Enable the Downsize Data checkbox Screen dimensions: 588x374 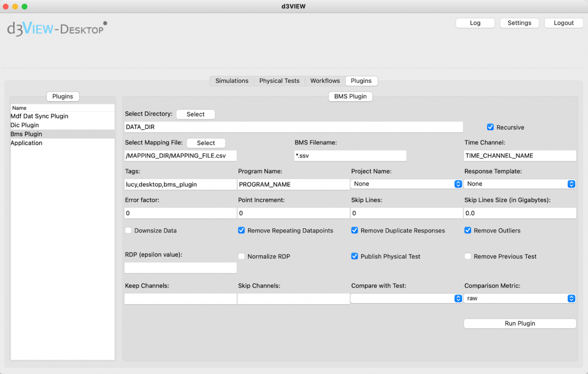click(128, 231)
